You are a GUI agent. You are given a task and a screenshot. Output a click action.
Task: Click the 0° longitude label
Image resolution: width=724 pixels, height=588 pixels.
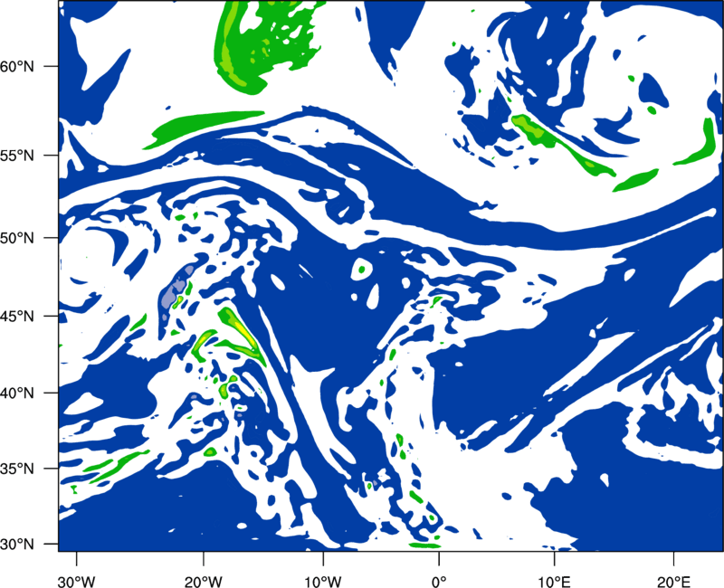(439, 582)
